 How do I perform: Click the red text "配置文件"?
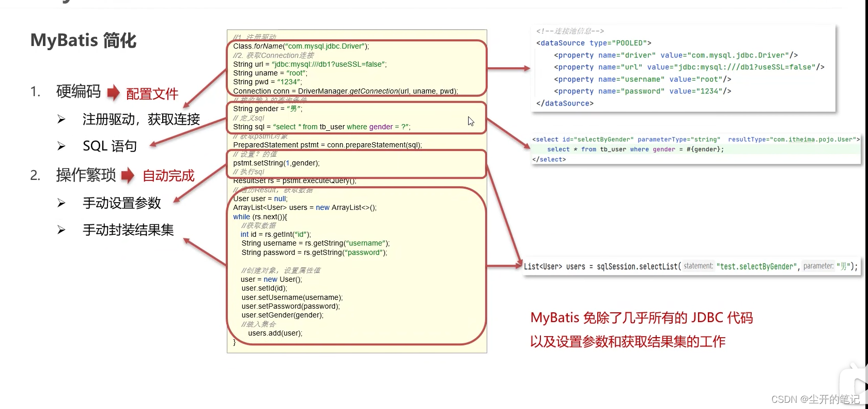[152, 94]
